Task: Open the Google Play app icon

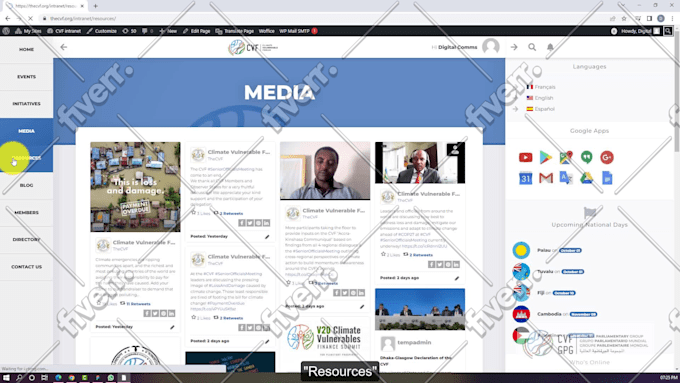Action: click(546, 157)
